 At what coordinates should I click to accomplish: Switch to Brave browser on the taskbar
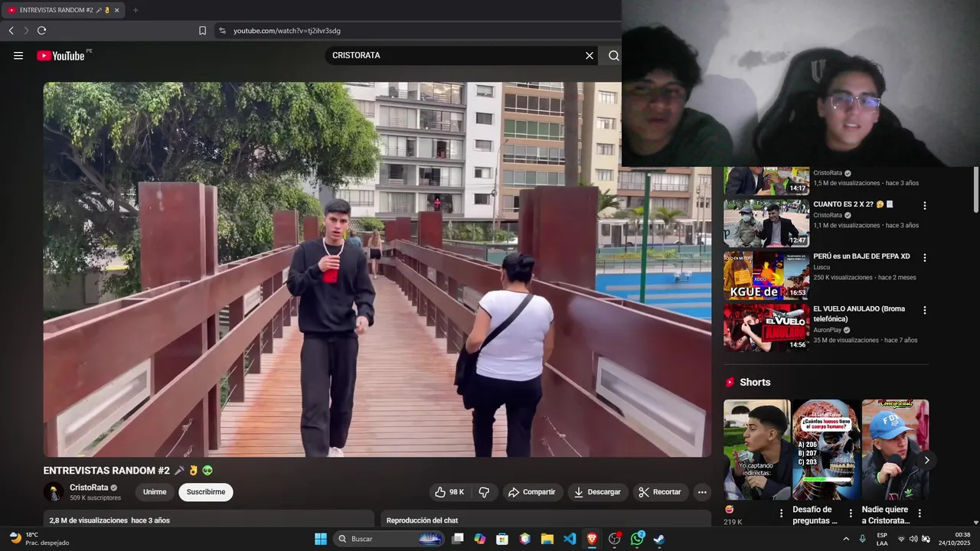[592, 539]
